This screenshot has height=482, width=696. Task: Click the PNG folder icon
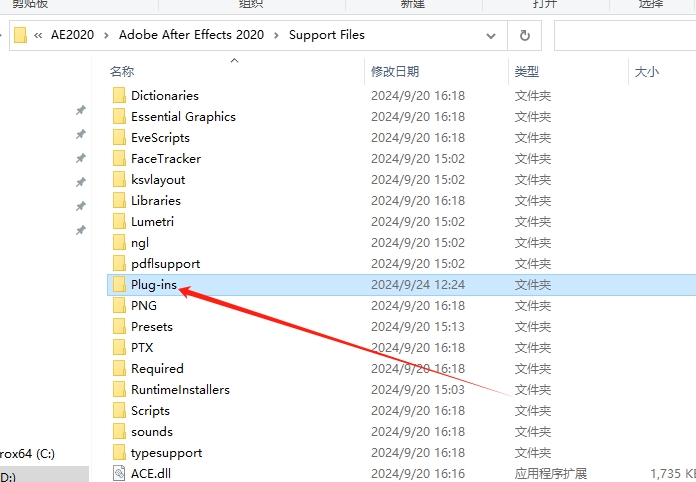click(119, 305)
